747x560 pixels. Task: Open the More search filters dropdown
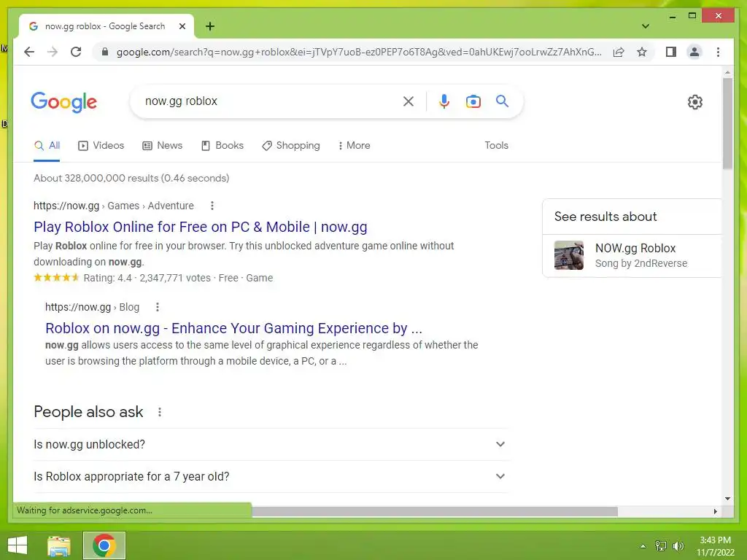tap(354, 145)
